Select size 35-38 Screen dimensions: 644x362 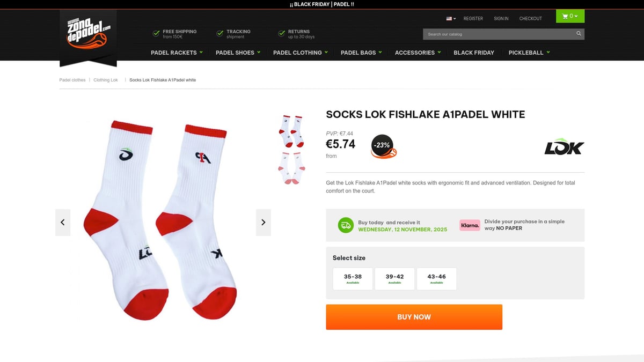pyautogui.click(x=353, y=278)
